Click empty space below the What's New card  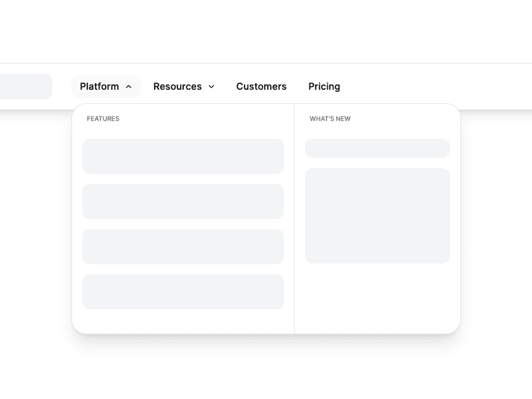(x=377, y=298)
